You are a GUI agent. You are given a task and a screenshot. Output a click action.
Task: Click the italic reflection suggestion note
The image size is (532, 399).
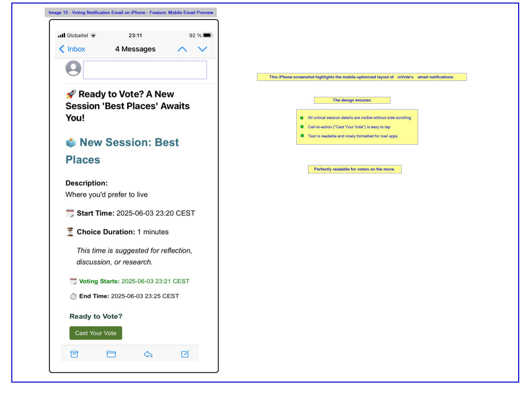coord(135,256)
